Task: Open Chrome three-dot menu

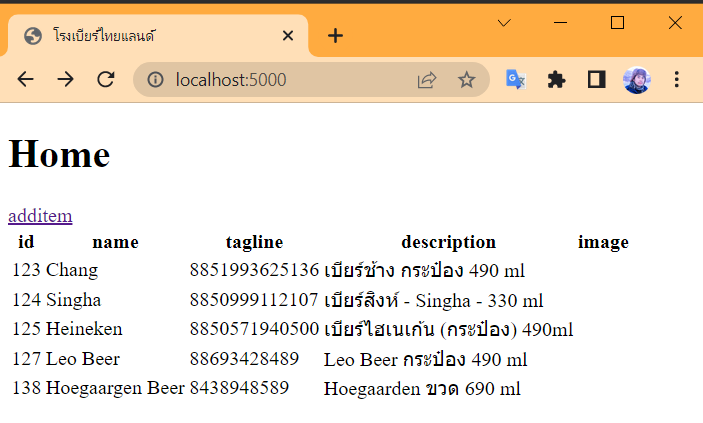Action: 676,80
